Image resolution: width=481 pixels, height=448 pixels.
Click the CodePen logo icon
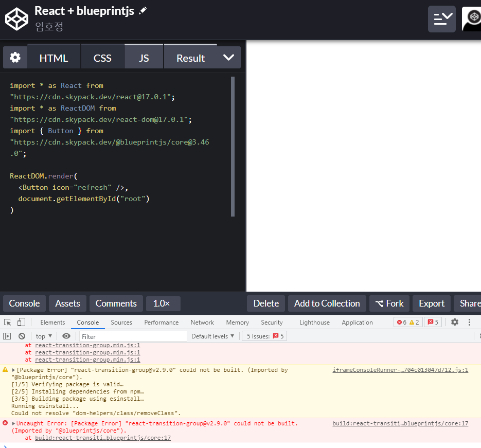[x=16, y=19]
